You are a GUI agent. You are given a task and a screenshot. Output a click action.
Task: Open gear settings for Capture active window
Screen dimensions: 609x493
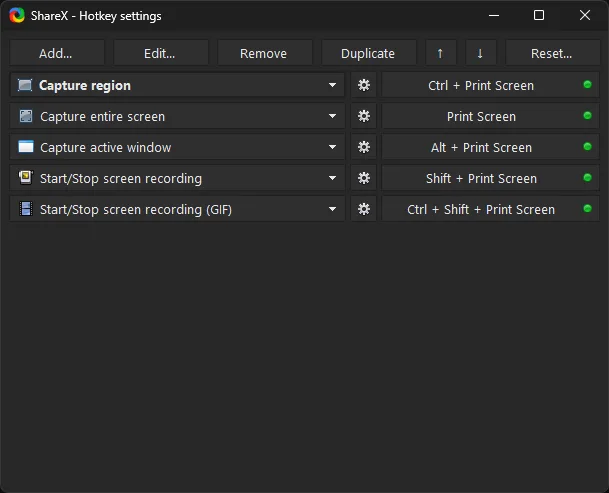(364, 147)
